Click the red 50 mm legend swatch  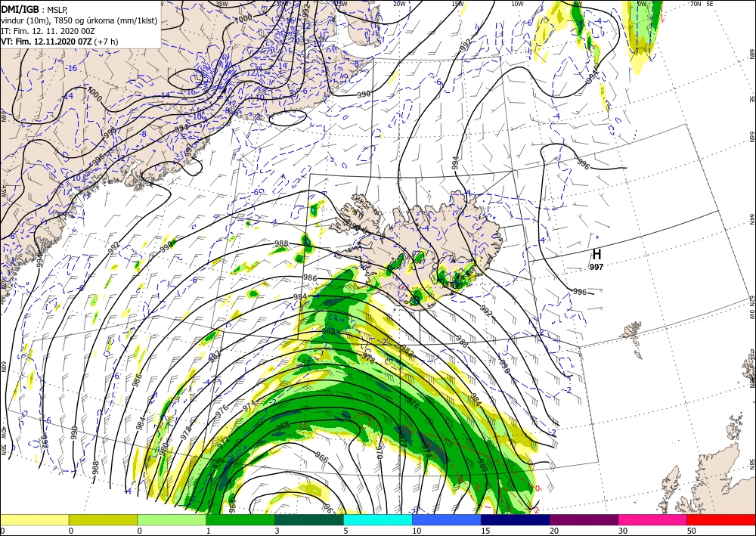[721, 519]
